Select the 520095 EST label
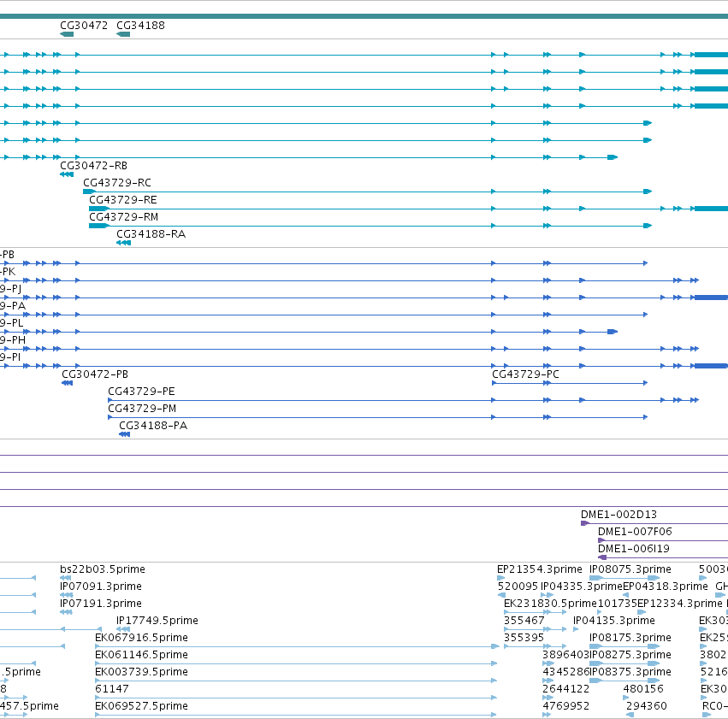 (x=518, y=586)
